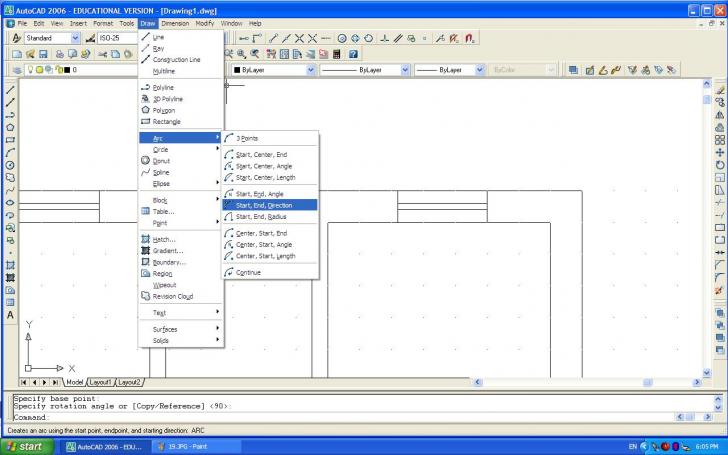Click the EN language indicator in tray
The height and width of the screenshot is (455, 728).
[x=633, y=447]
